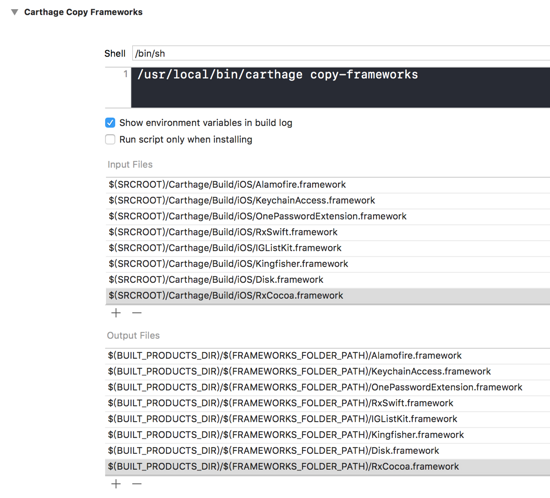This screenshot has width=550, height=498.
Task: Remove selected output file with minus
Action: 137,484
